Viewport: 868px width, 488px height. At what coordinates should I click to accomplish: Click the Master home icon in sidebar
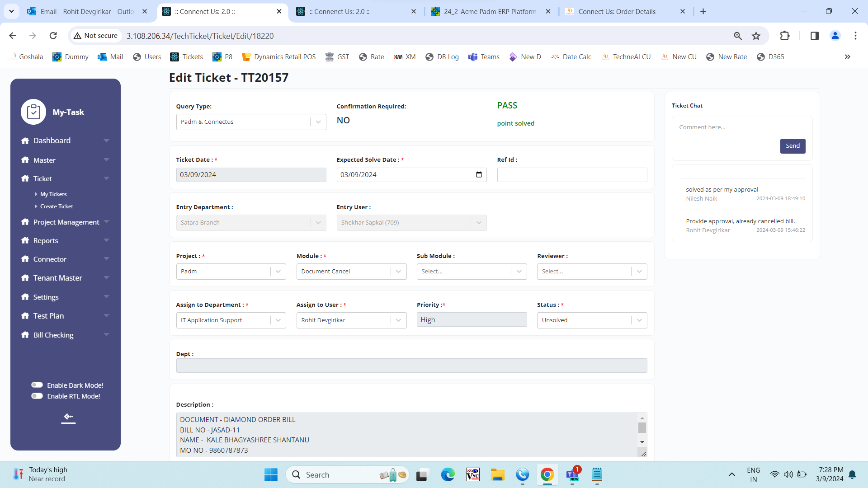point(25,160)
